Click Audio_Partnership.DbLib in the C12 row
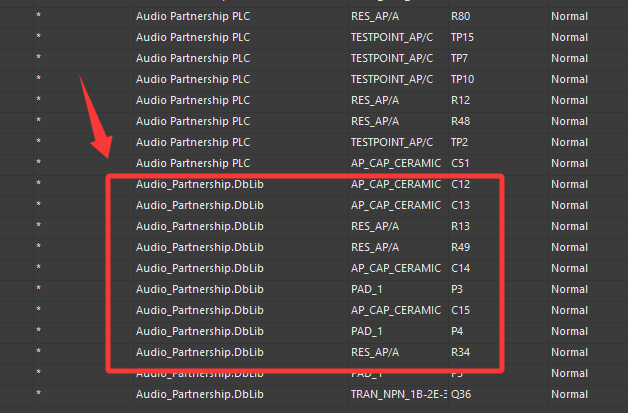Viewport: 628px width, 413px height. [199, 184]
